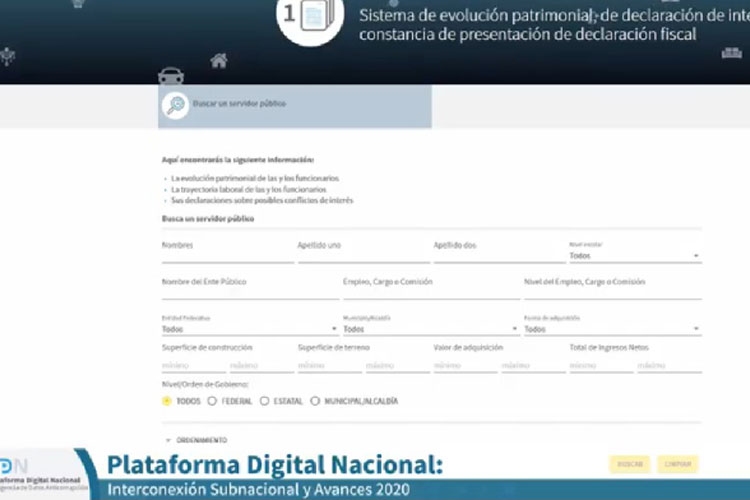Click mínimo field under Superficie de construcción

194,366
